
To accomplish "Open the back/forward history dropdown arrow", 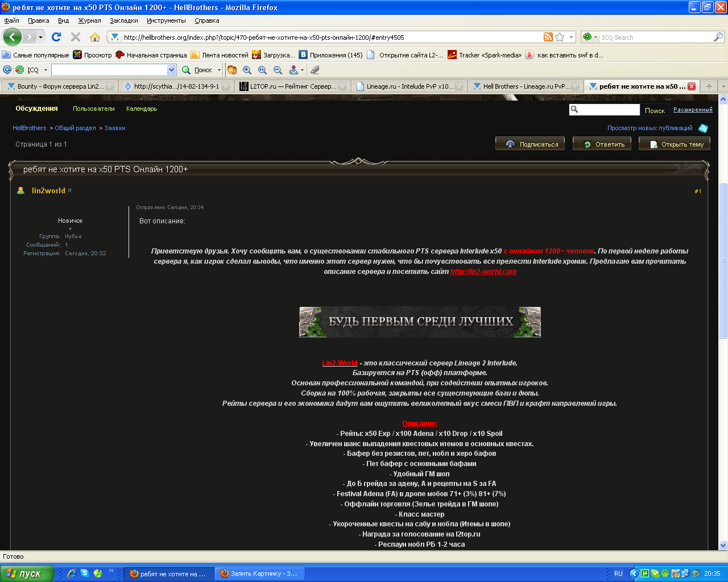I will click(x=40, y=38).
